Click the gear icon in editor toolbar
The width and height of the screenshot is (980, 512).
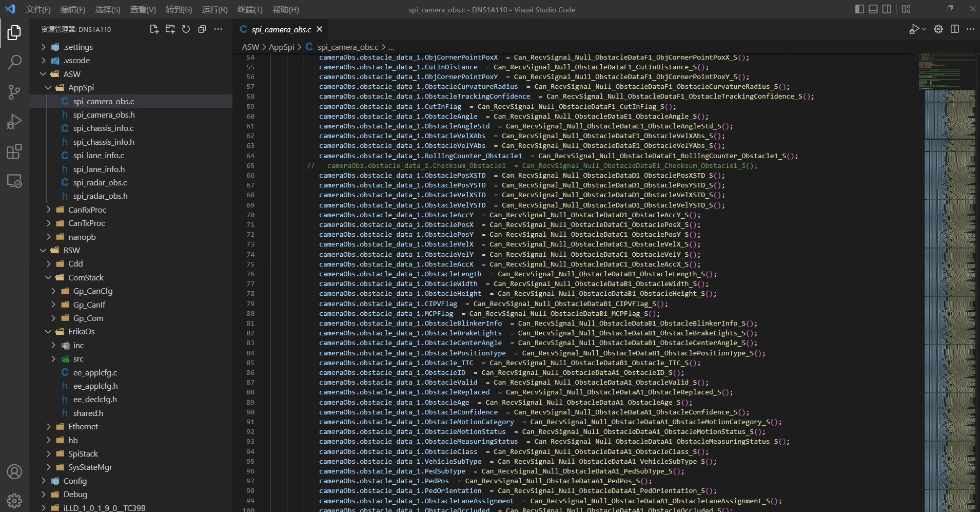point(938,29)
